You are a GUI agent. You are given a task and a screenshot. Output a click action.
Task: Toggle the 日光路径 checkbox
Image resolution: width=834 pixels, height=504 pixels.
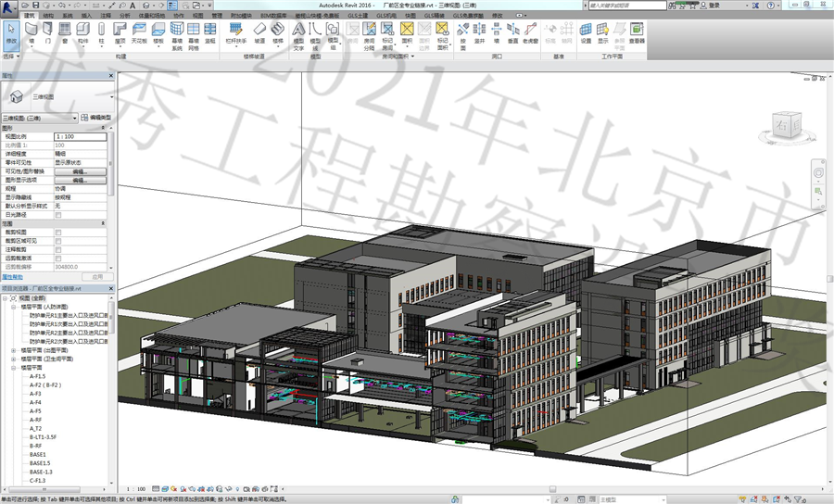(58, 214)
